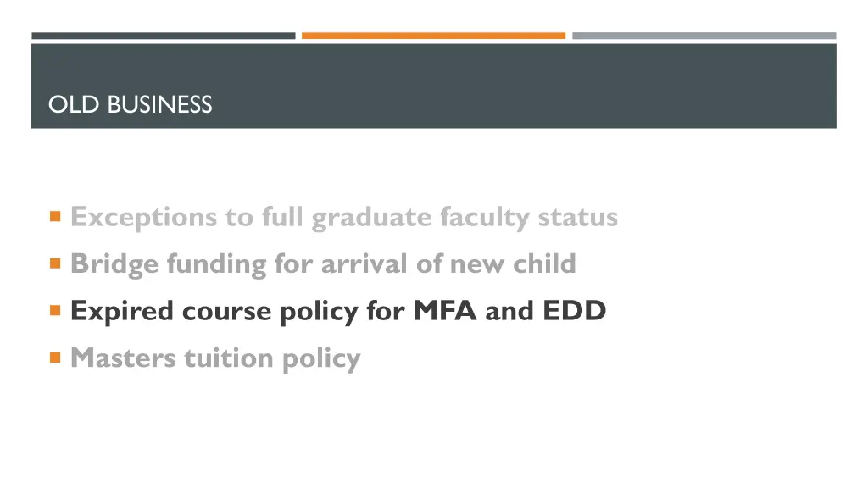Select the highlighted 'Expired course policy' bullet text

pos(338,311)
